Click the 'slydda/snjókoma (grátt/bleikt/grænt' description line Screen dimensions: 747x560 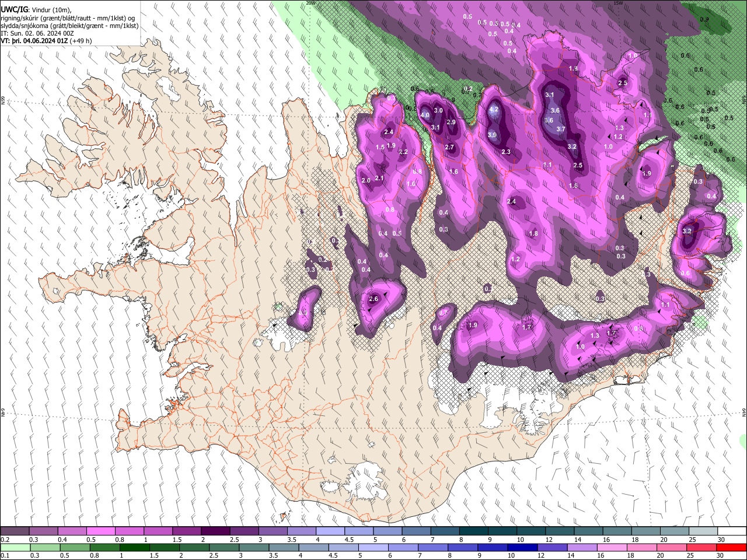pos(69,26)
